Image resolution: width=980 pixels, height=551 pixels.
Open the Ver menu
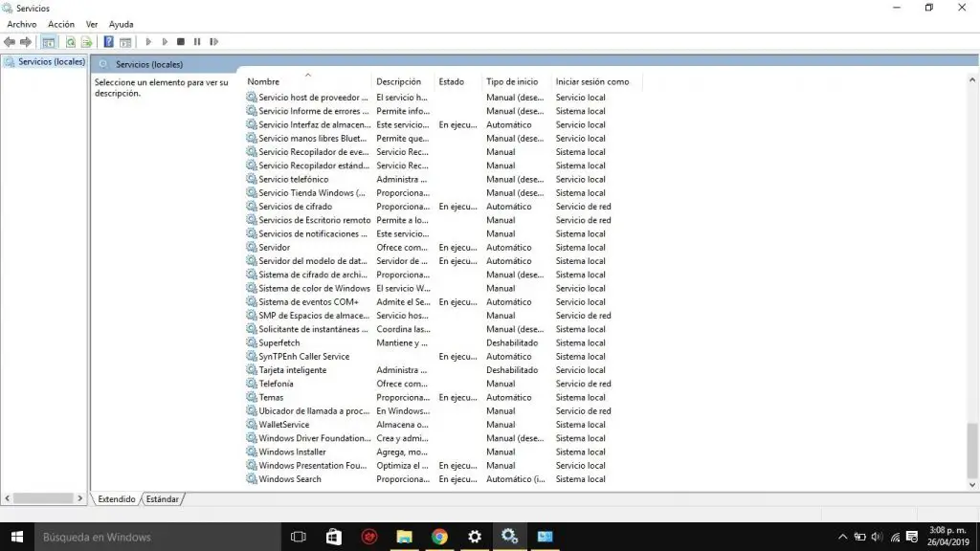92,24
